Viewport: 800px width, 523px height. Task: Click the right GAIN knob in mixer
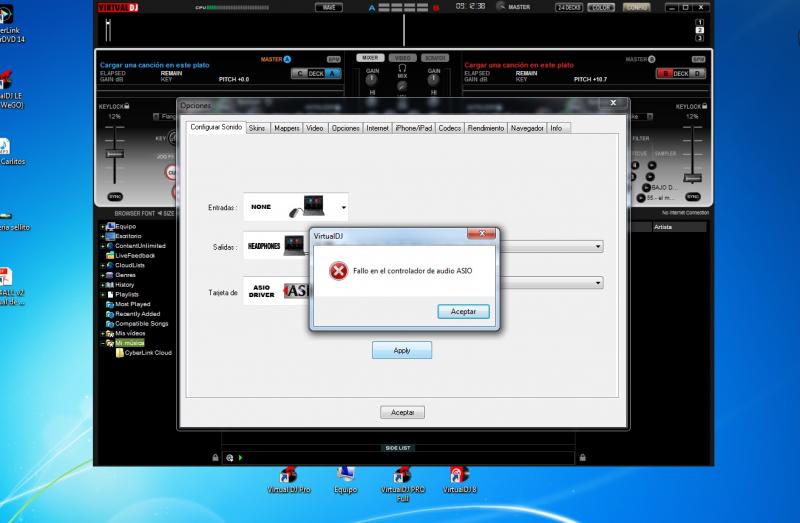click(433, 80)
